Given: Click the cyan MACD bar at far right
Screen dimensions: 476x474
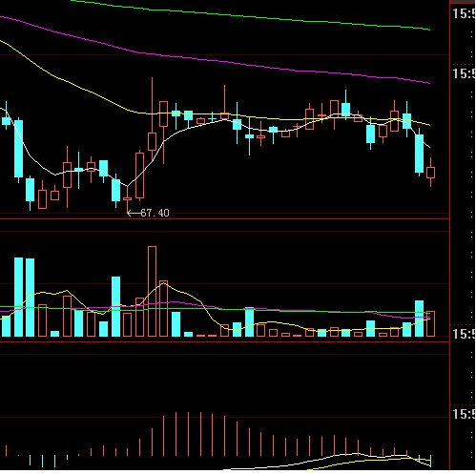Looking at the screenshot, I should (431, 461).
